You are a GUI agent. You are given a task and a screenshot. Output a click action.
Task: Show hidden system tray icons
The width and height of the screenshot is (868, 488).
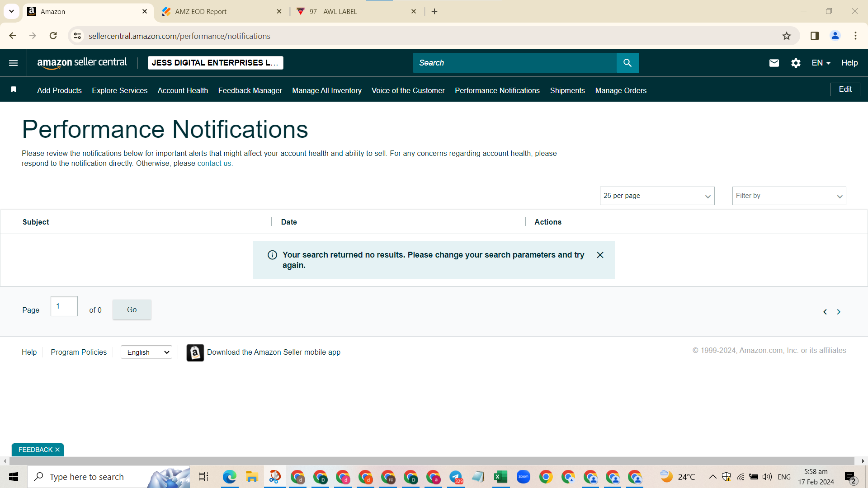click(x=712, y=477)
